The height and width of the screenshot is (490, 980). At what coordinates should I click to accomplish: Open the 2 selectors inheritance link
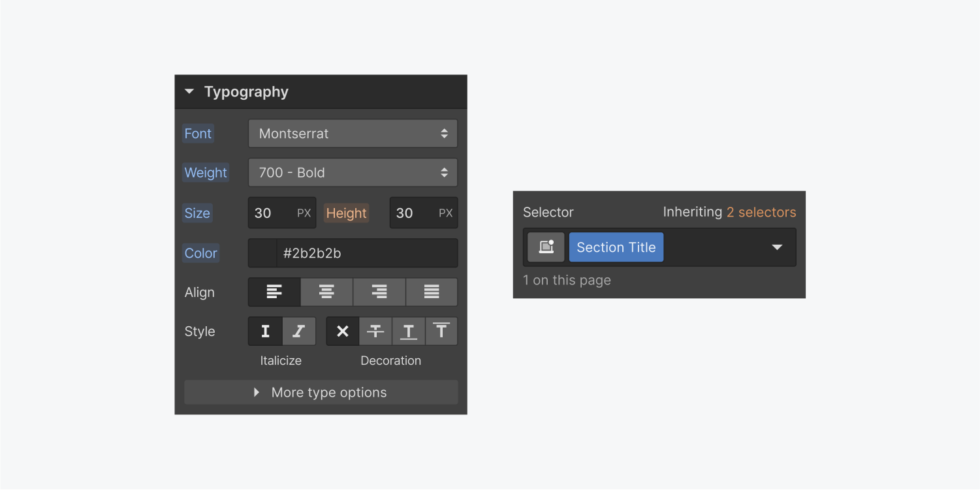tap(761, 212)
